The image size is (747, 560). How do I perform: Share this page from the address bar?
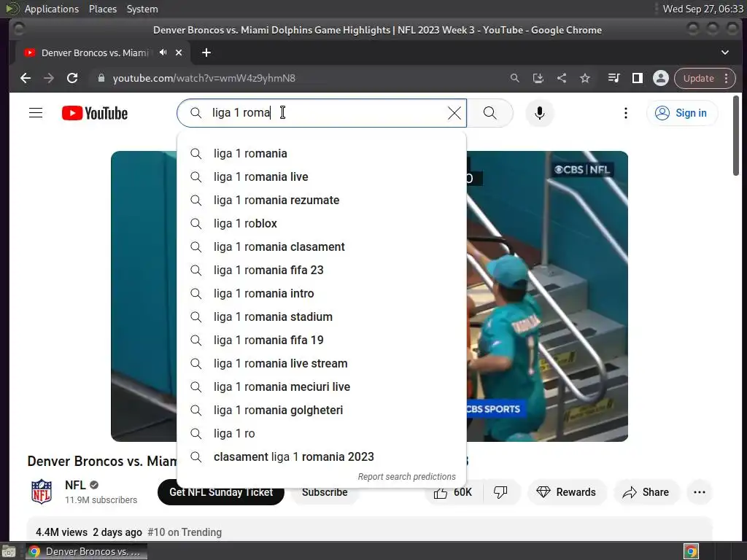pyautogui.click(x=562, y=78)
